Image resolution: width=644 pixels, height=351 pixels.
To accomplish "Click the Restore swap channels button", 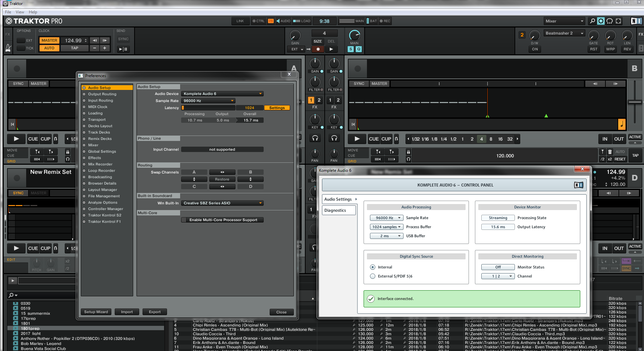I will pos(222,180).
